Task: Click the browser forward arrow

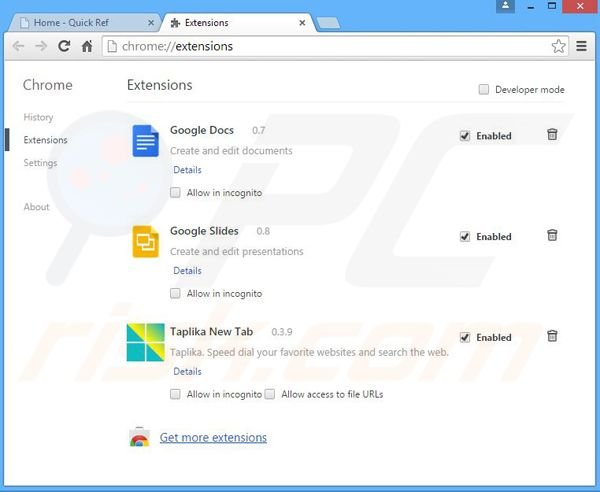Action: pyautogui.click(x=41, y=47)
